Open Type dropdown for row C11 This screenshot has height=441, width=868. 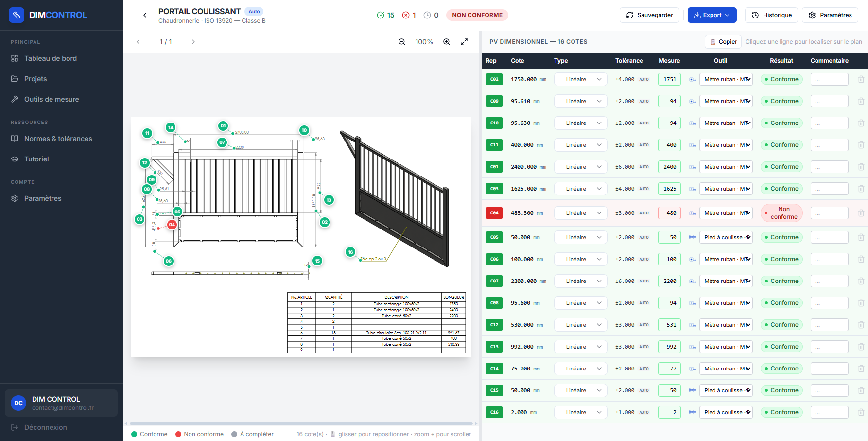[x=581, y=145]
